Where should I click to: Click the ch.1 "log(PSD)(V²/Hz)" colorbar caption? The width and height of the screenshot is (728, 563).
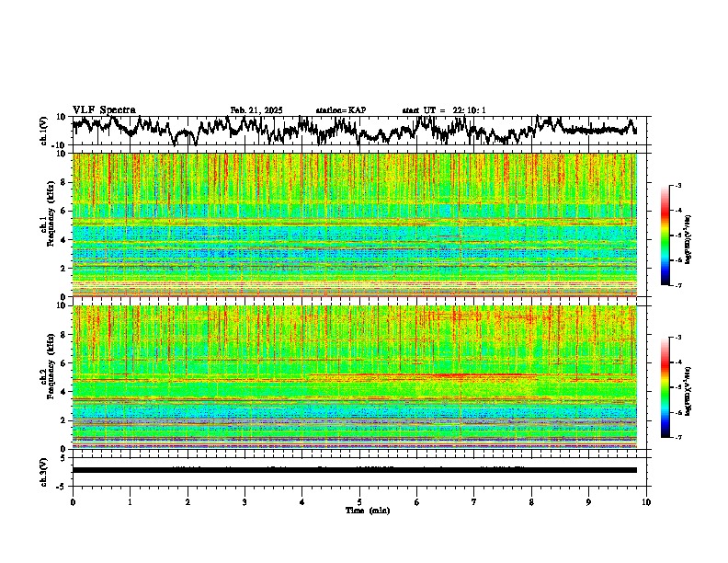click(688, 240)
